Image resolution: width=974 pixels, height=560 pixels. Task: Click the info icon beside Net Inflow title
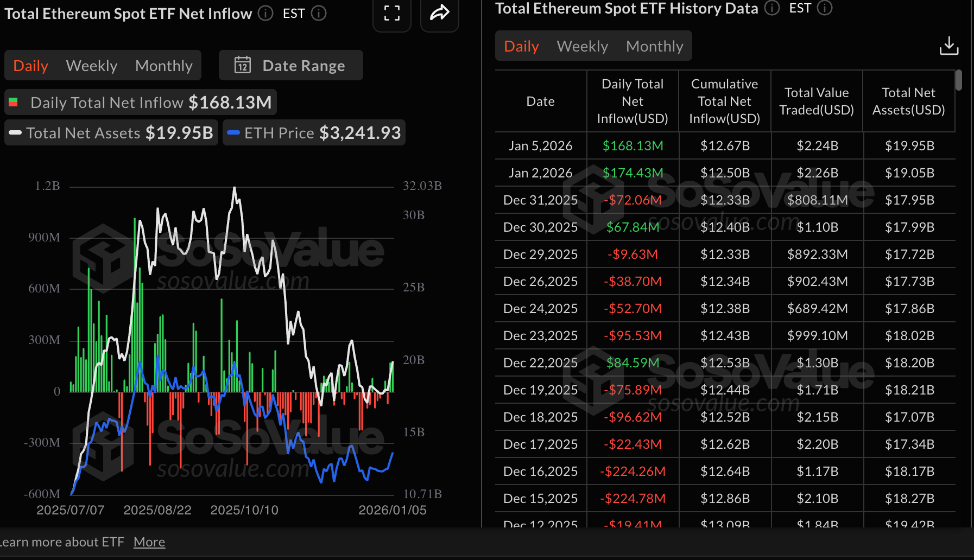265,14
